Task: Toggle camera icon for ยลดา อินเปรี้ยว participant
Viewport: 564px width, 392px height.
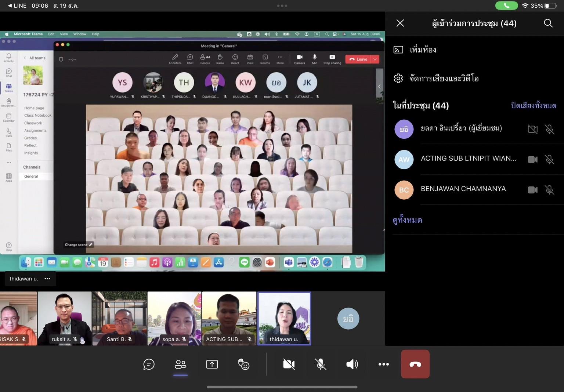Action: (532, 129)
